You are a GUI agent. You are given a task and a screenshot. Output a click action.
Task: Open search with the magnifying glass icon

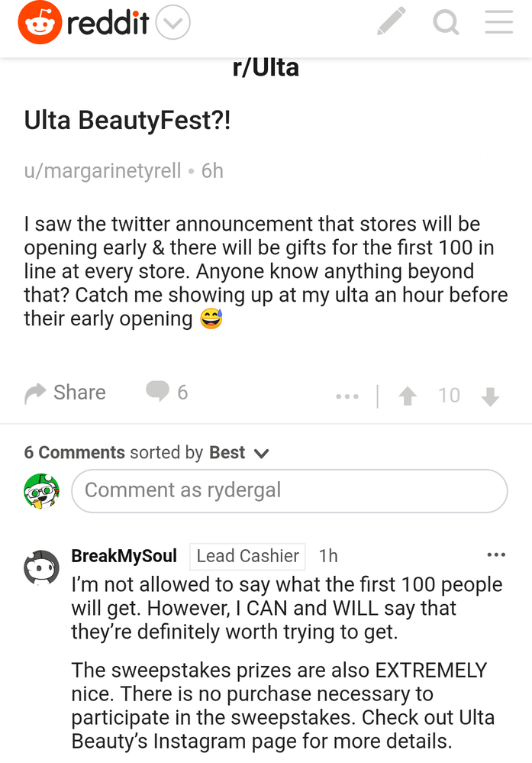[x=445, y=23]
